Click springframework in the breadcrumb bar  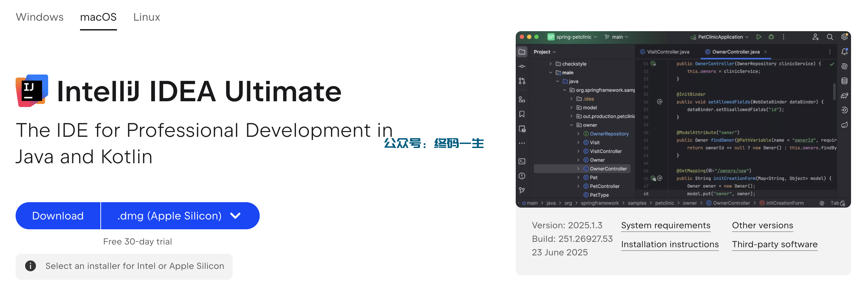599,203
